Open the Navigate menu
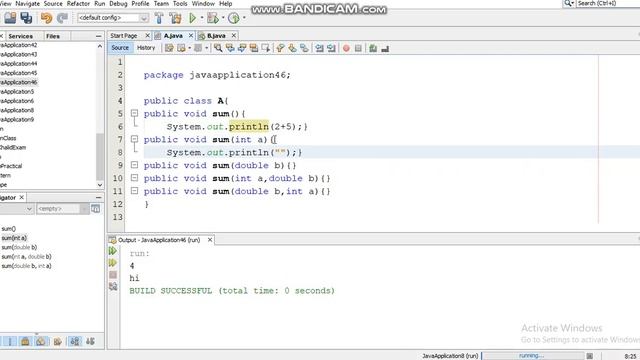 [28, 4]
